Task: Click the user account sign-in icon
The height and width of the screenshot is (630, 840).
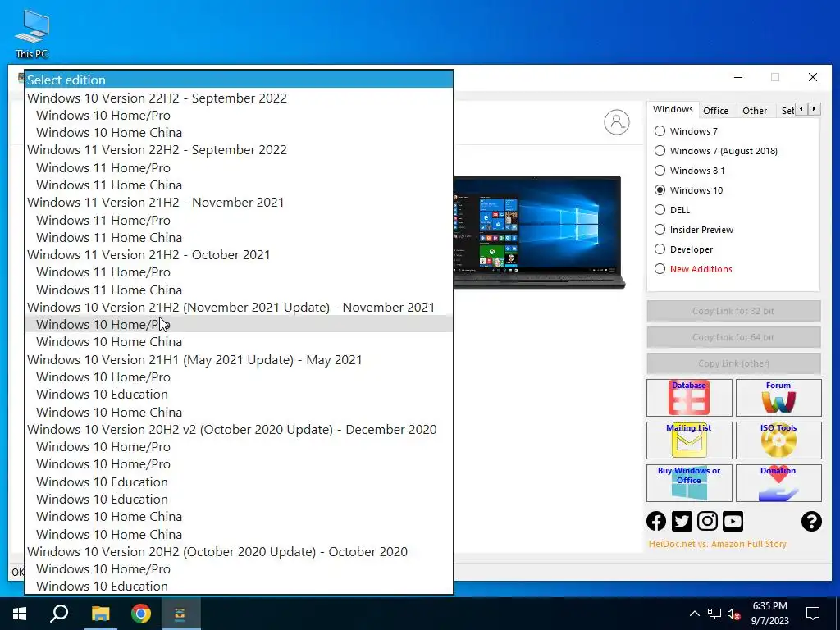Action: pos(617,122)
